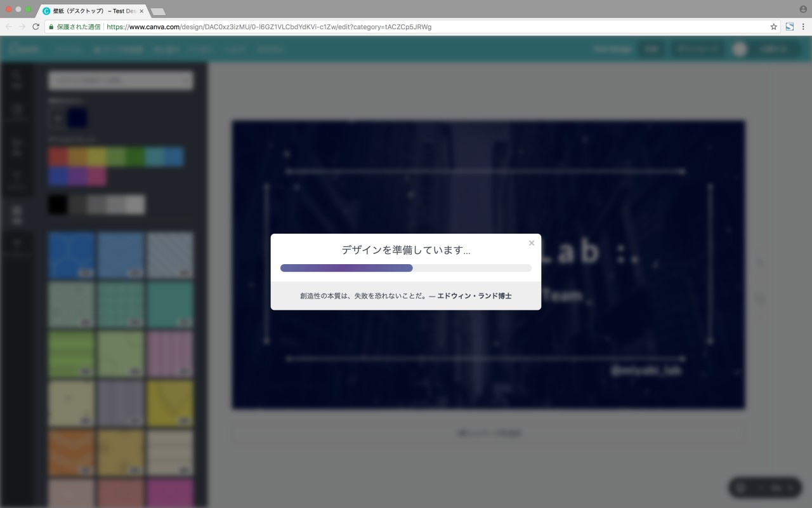Click the blurred search field in side panel
812x508 pixels.
pos(121,80)
